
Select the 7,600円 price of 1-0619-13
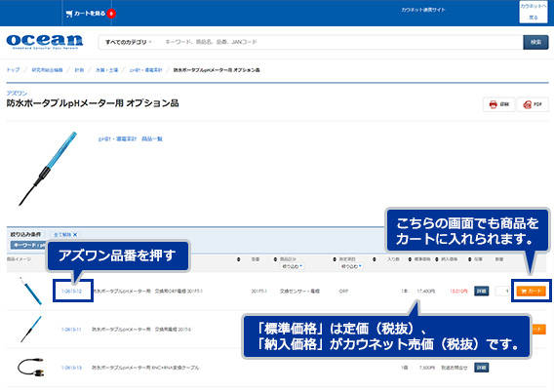(427, 368)
